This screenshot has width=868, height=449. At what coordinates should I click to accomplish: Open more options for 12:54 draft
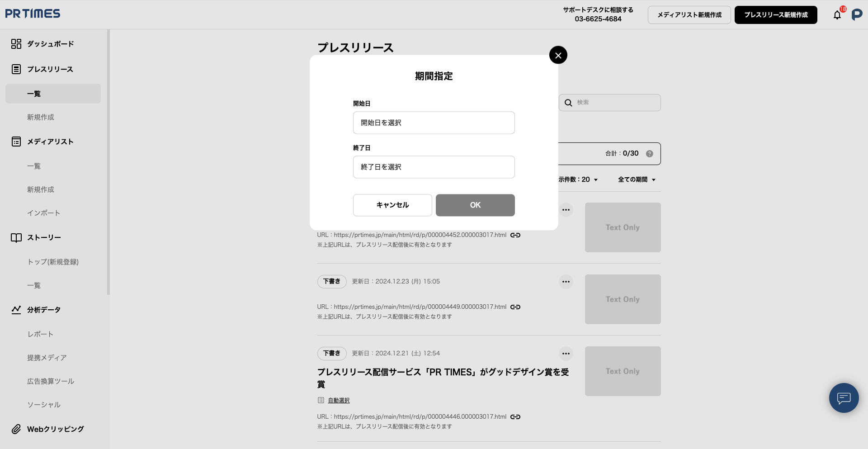566,354
